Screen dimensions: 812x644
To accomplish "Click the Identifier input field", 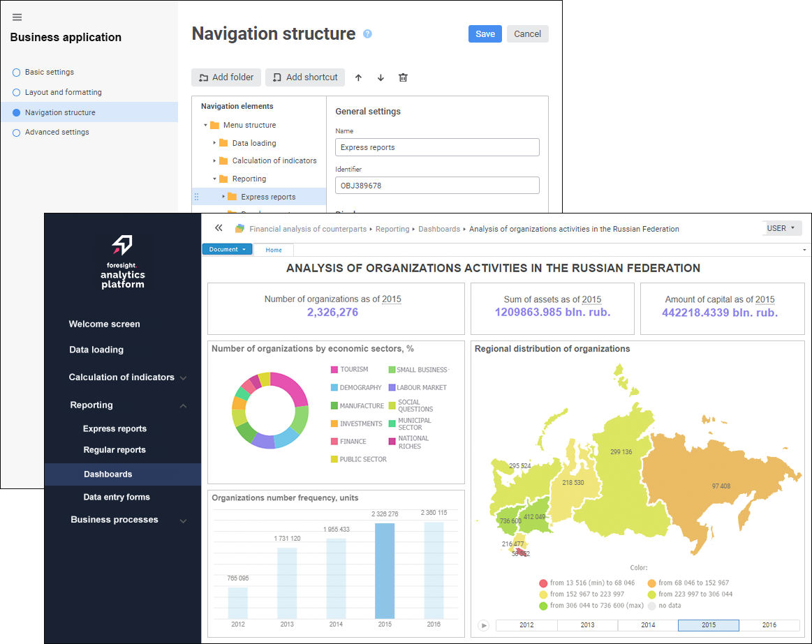I will click(437, 186).
